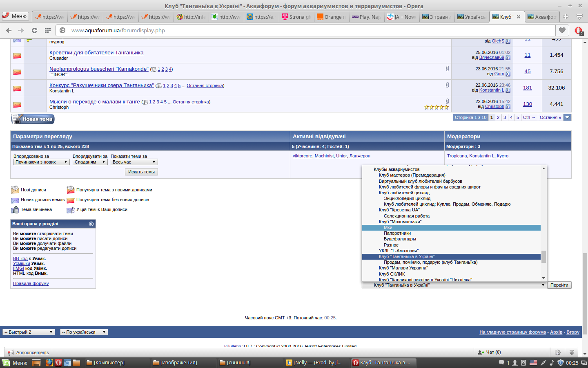Click the chat settings gear icon

point(558,352)
